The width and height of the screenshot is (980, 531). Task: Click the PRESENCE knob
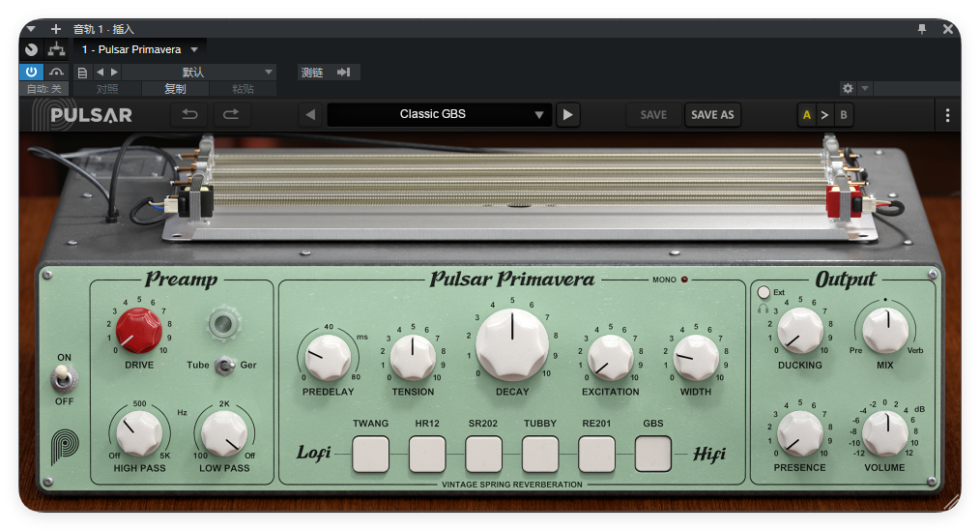[800, 433]
